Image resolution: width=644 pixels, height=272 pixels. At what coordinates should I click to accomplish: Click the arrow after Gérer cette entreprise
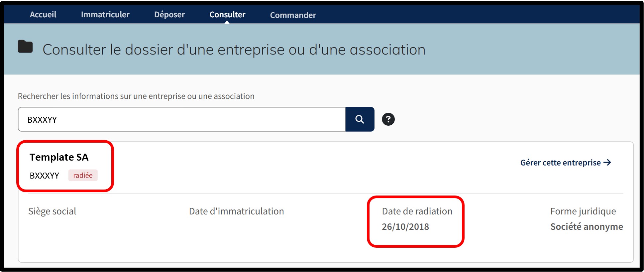[607, 162]
